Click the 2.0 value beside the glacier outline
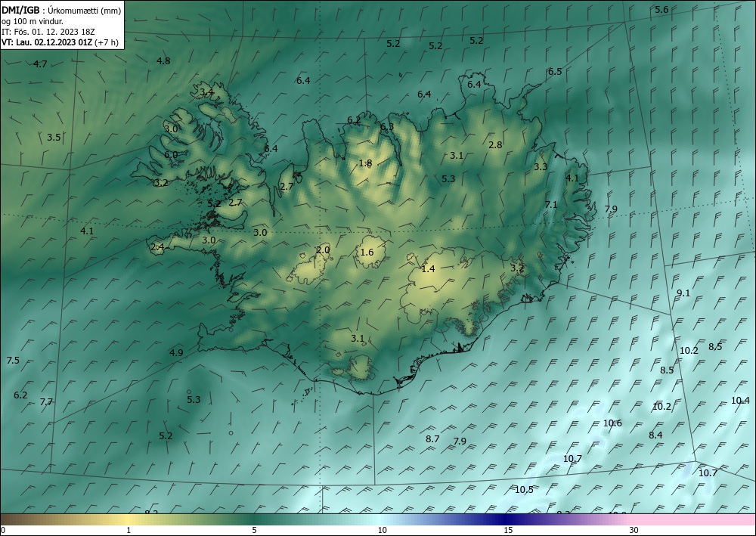This screenshot has height=536, width=756. pos(323,249)
